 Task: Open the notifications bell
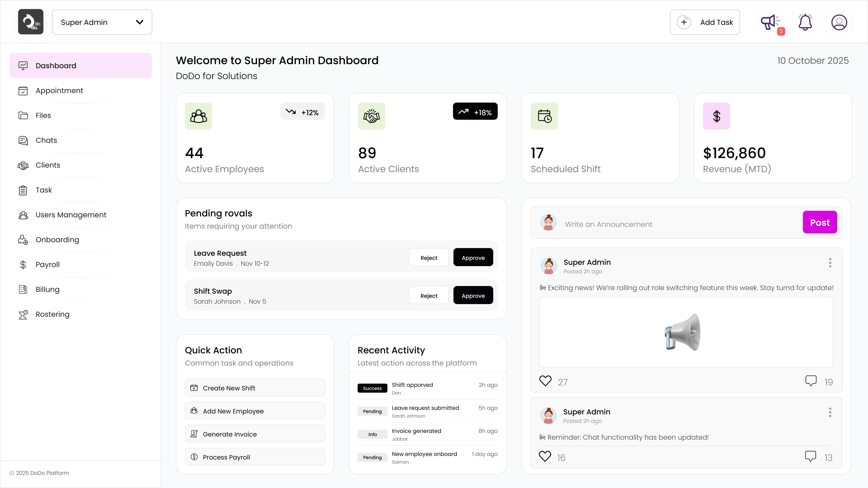click(805, 22)
